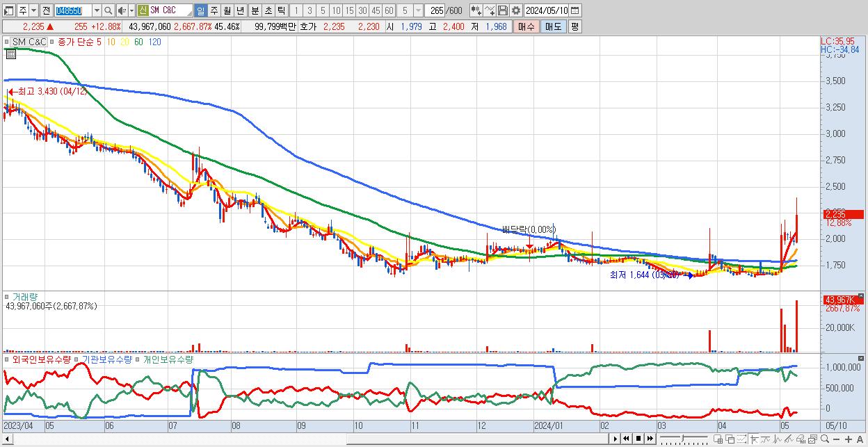Select interval 60 button
Image resolution: width=868 pixels, height=447 pixels.
389,10
